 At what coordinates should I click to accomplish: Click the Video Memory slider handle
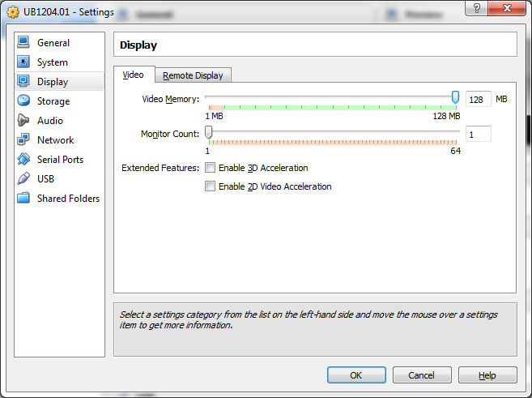455,97
